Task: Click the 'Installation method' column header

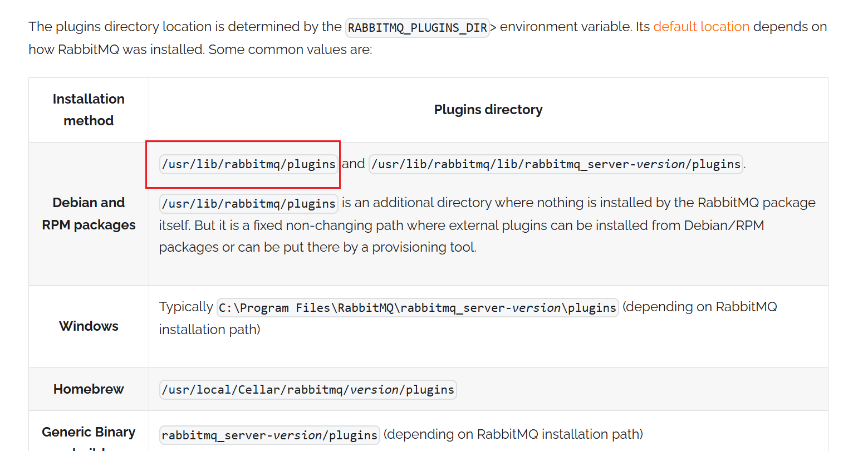Action: point(89,110)
